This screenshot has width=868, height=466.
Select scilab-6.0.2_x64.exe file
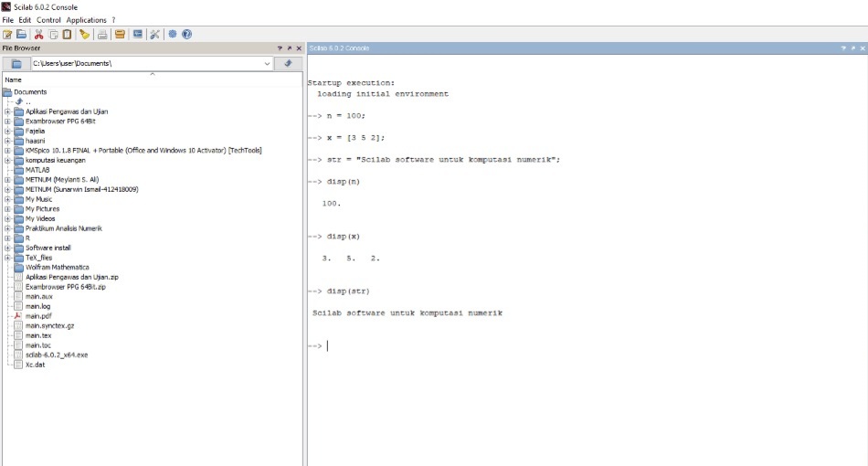(57, 355)
